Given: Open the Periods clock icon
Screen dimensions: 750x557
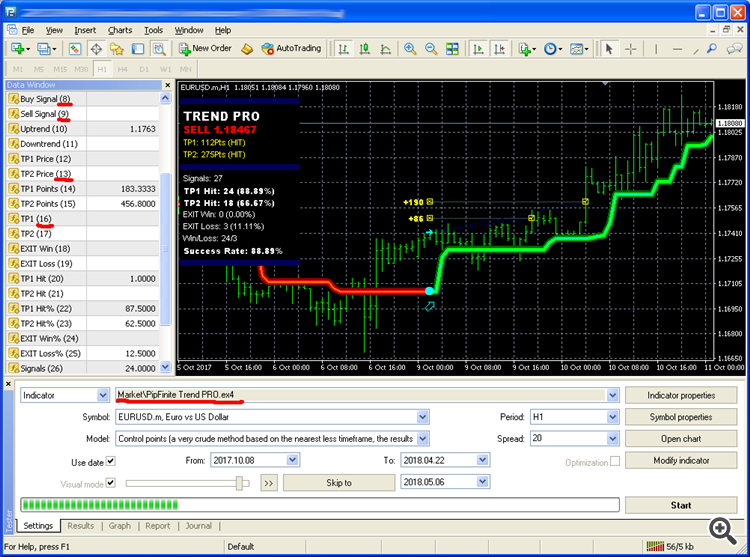Looking at the screenshot, I should pos(553,49).
